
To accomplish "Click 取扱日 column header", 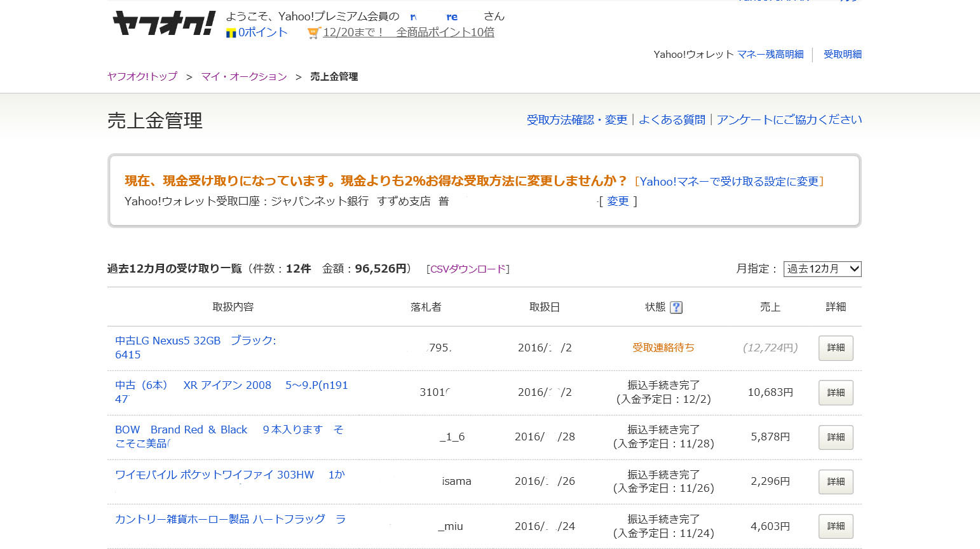I will [545, 307].
